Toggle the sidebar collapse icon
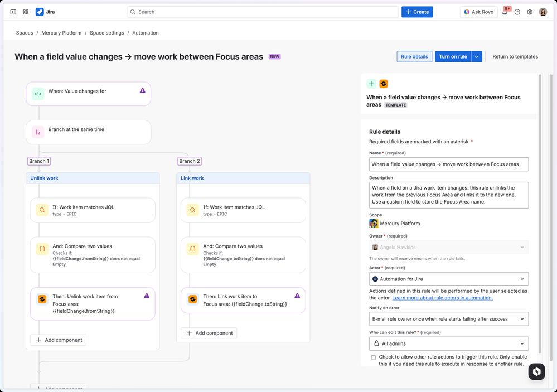Screen dimensions: 557x392 coord(13,12)
